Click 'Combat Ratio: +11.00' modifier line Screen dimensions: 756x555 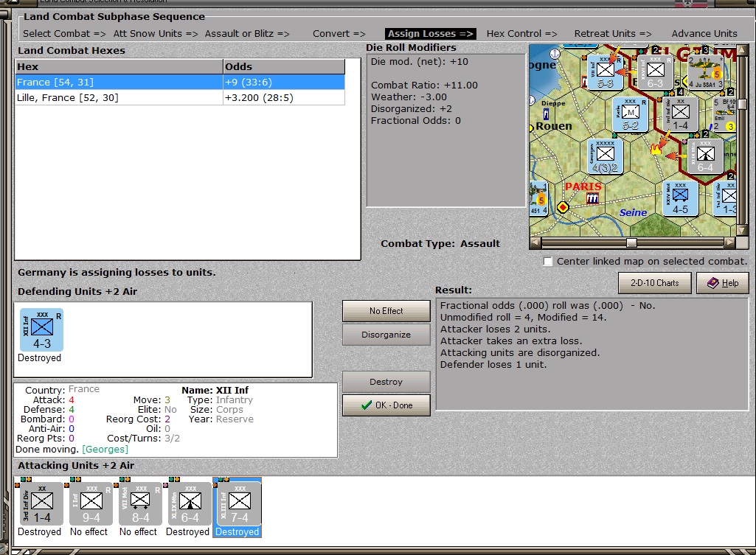[424, 85]
